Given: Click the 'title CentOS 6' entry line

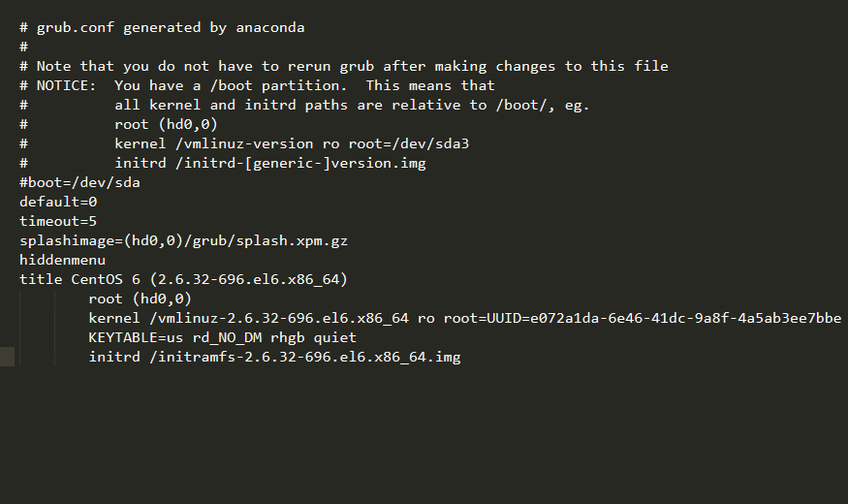Looking at the screenshot, I should [x=184, y=280].
